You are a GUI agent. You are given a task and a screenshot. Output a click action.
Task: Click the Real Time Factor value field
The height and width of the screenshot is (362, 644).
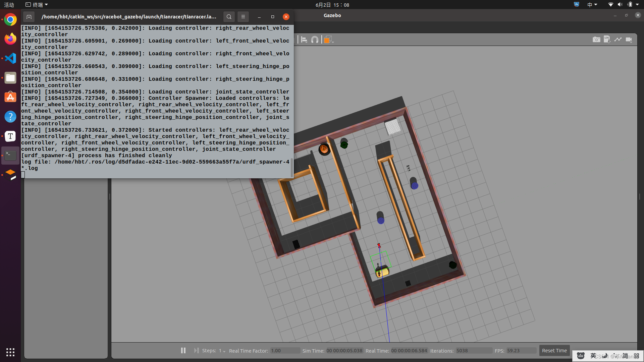(285, 351)
